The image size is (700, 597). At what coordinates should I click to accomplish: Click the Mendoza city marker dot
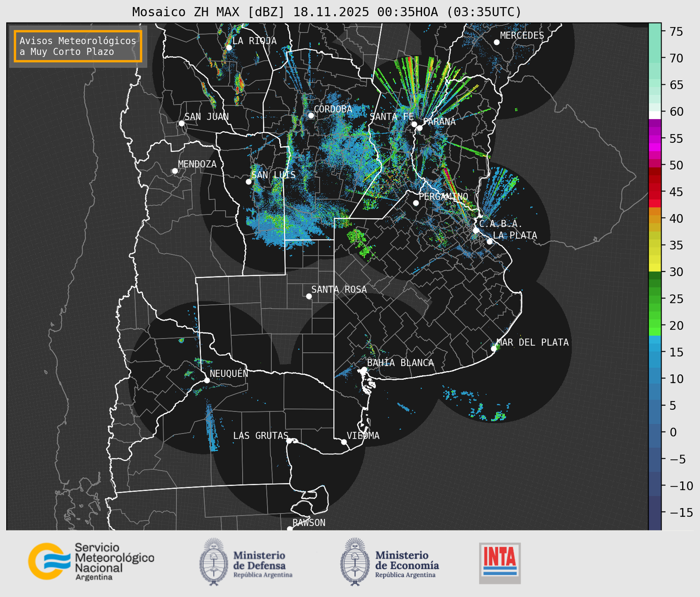pyautogui.click(x=175, y=171)
